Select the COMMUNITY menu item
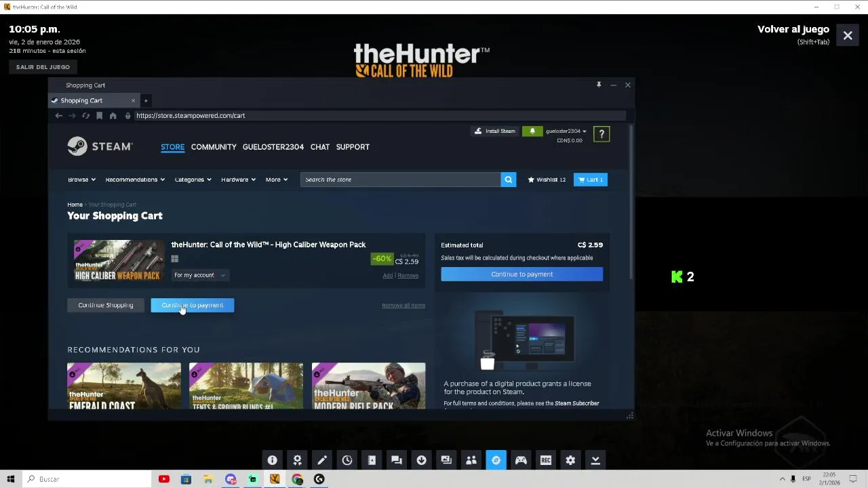This screenshot has width=868, height=488. pyautogui.click(x=214, y=147)
